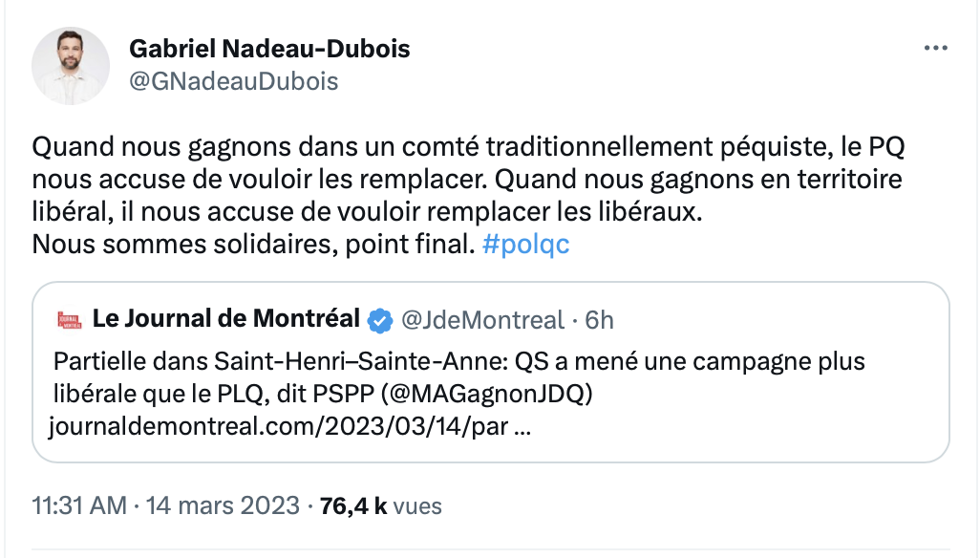
Task: Open the #polqc hashtag
Action: pyautogui.click(x=526, y=244)
